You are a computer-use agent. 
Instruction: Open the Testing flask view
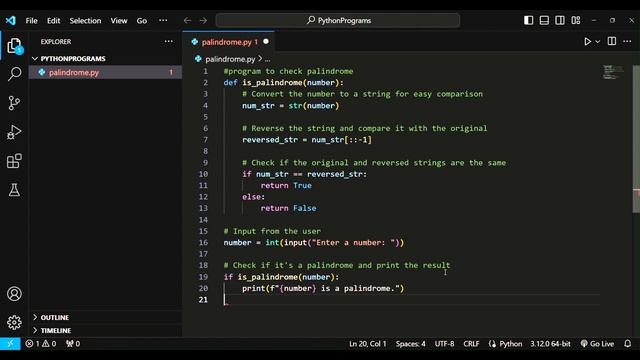[14, 190]
